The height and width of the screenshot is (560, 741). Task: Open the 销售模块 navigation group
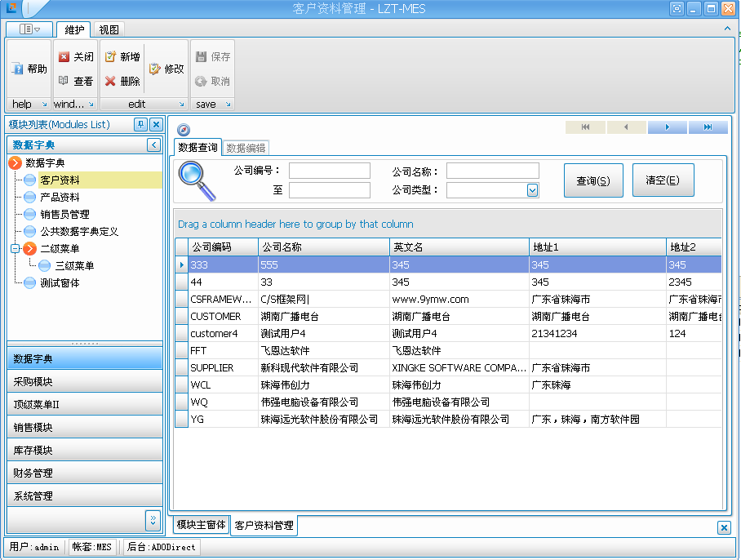(x=85, y=427)
